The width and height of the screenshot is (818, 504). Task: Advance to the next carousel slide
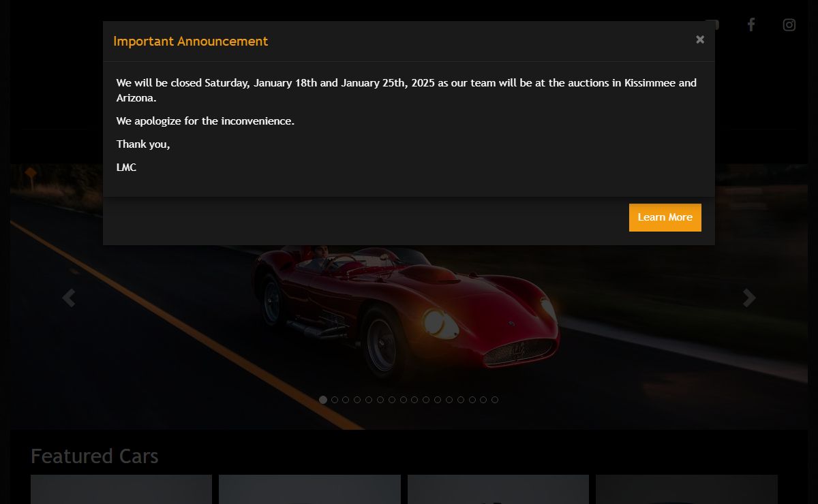[749, 298]
